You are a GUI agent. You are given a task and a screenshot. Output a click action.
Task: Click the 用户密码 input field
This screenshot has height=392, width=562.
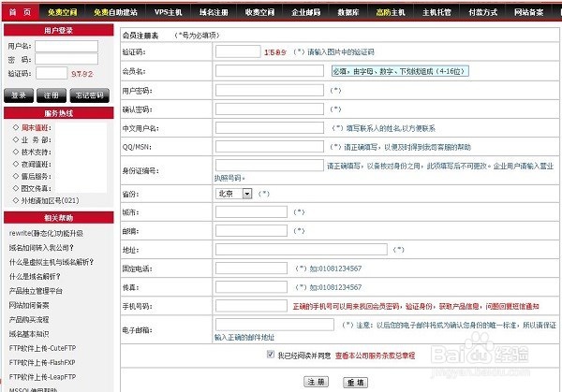[270, 90]
